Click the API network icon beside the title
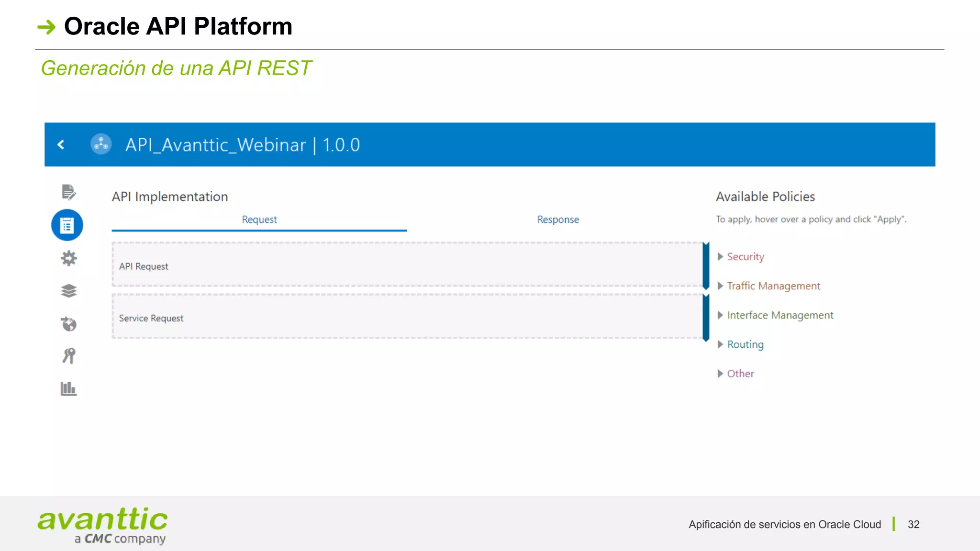 click(101, 144)
